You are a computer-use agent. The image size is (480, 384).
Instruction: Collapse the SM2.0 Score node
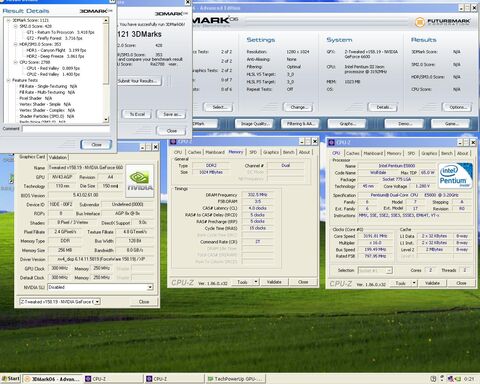click(x=15, y=26)
